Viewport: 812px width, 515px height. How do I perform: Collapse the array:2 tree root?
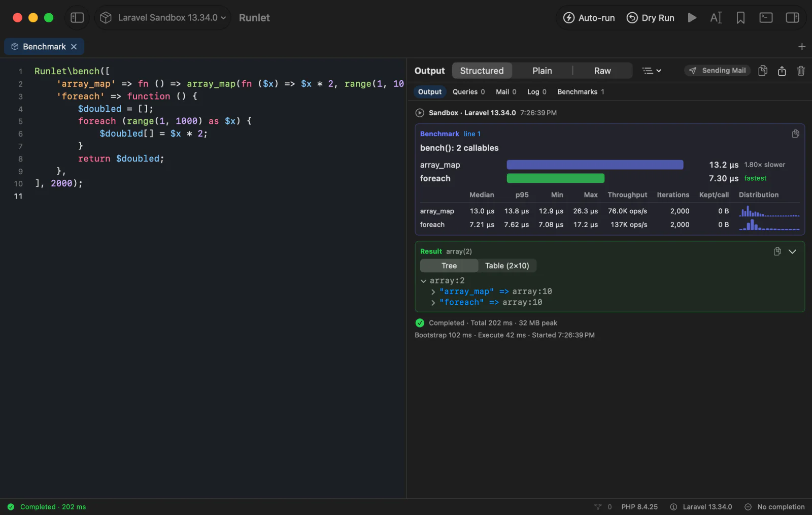coord(424,281)
